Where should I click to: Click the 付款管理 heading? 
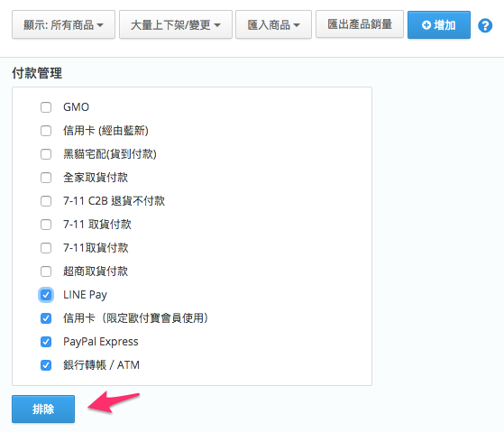(37, 73)
